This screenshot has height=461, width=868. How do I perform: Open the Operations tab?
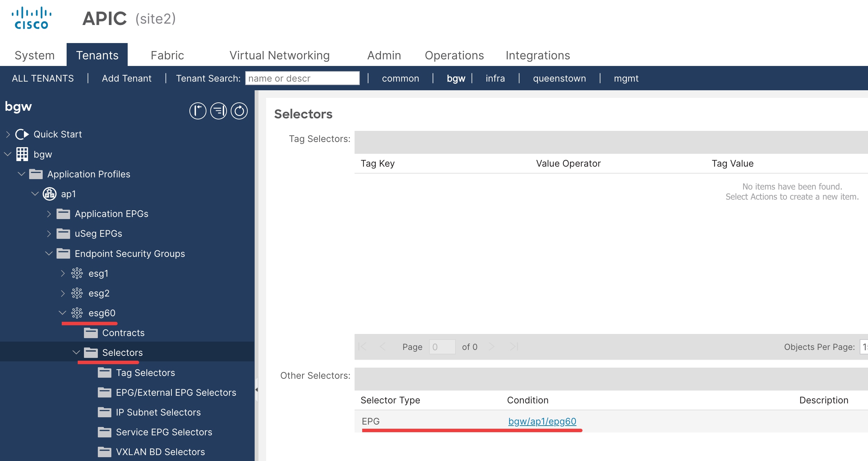coord(454,55)
